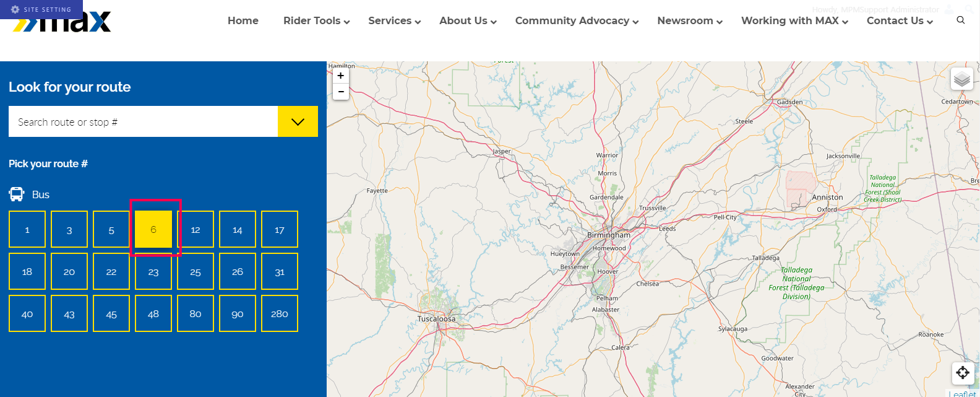Go to the Home page
The width and height of the screenshot is (980, 397).
(x=243, y=20)
